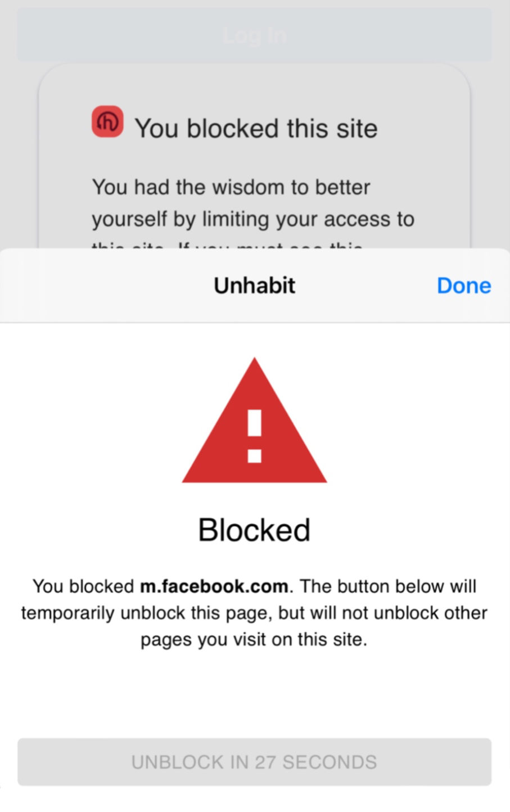Click the 'pages you visit on this site' line
Image resolution: width=510 pixels, height=812 pixels.
coord(254,640)
